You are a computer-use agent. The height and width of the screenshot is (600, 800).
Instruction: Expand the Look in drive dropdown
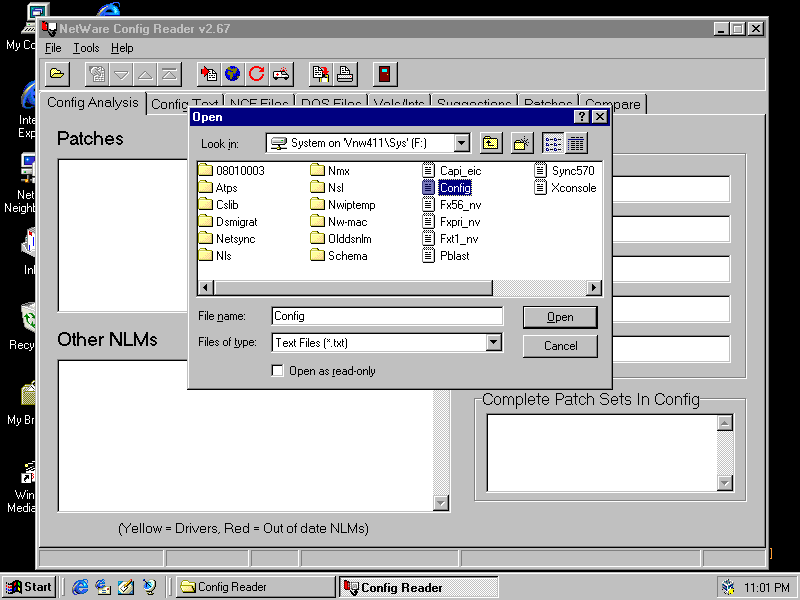tap(462, 143)
